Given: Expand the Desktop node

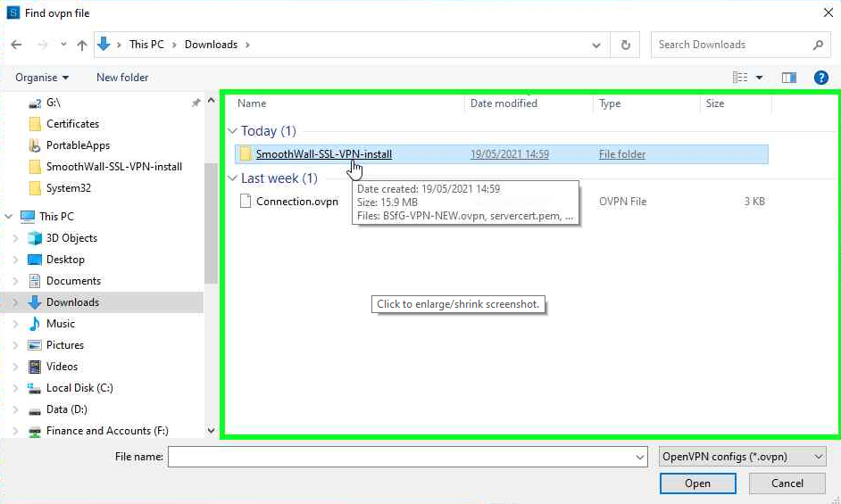Looking at the screenshot, I should click(15, 260).
